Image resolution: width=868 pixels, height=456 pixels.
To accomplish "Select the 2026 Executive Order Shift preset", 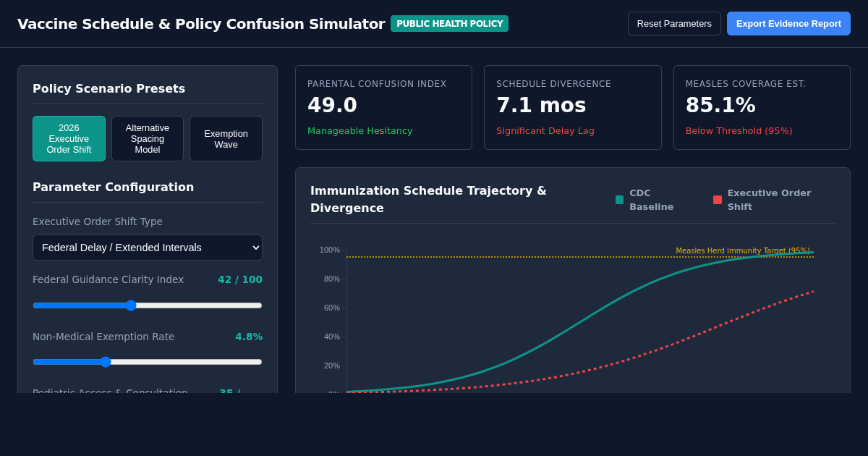I will click(x=69, y=138).
